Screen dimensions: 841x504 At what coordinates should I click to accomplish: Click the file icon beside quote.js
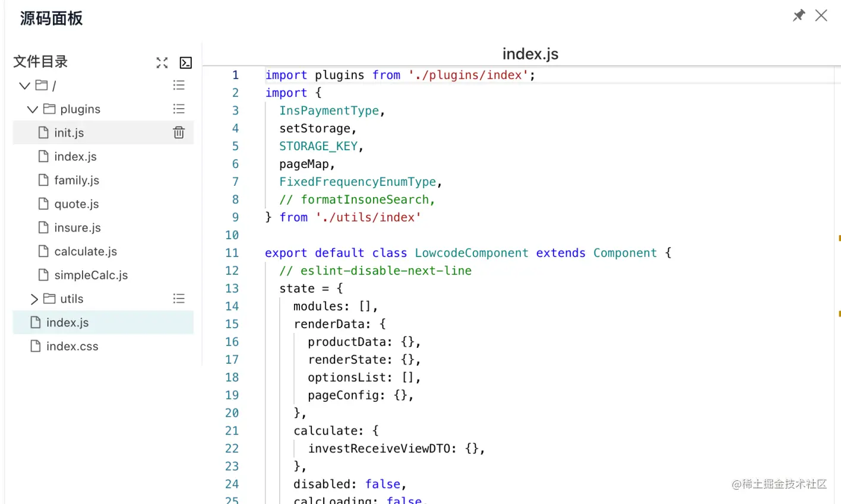coord(43,204)
